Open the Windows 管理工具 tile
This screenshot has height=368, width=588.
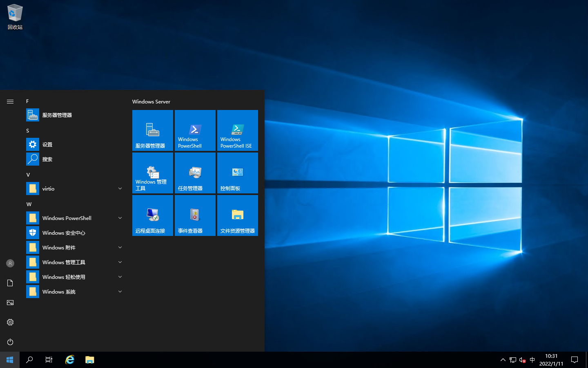coord(153,173)
